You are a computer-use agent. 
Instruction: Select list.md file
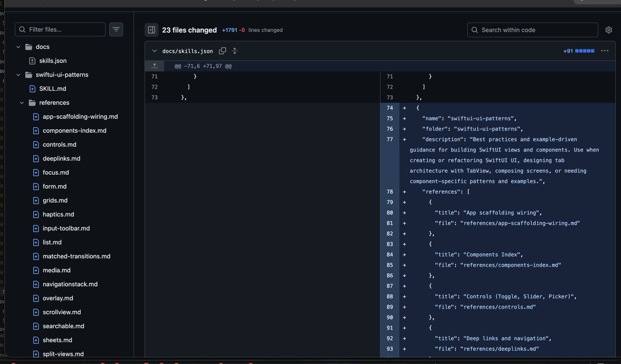pyautogui.click(x=52, y=242)
